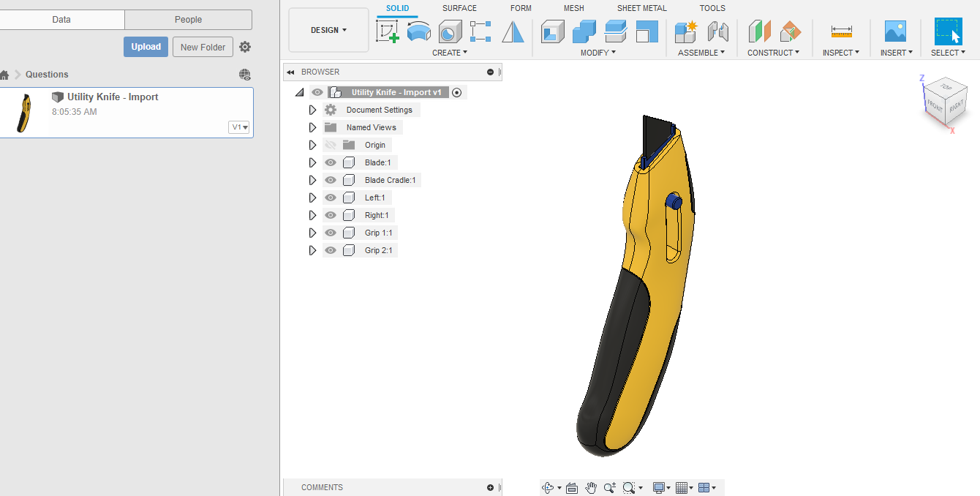980x496 pixels.
Task: Open the SURFACE tab
Action: click(459, 8)
